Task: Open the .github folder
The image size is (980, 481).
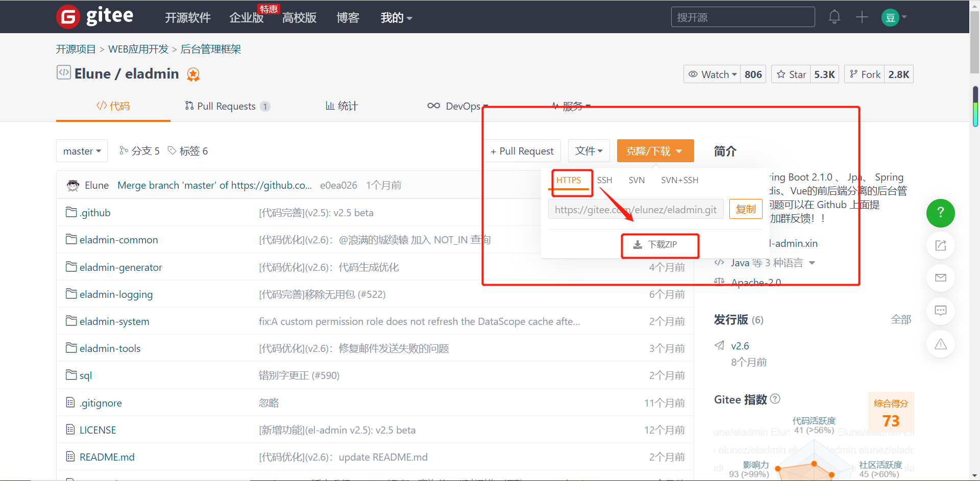Action: coord(95,213)
